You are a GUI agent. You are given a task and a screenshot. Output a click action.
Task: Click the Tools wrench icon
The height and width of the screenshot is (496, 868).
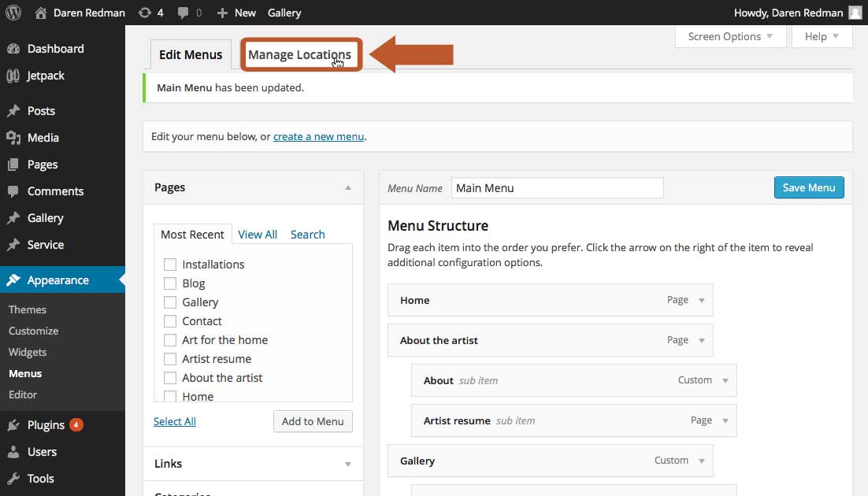click(13, 479)
